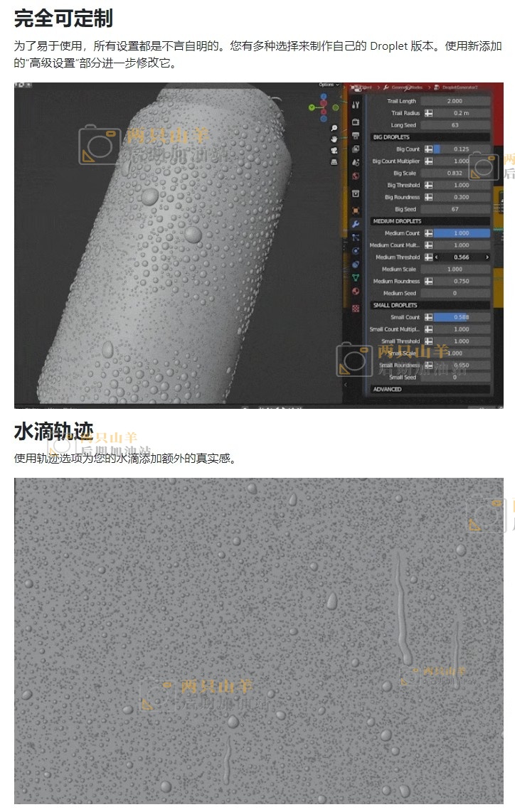This screenshot has width=515, height=812.
Task: Click the green Y axis on navigation gizmo
Action: [x=312, y=107]
